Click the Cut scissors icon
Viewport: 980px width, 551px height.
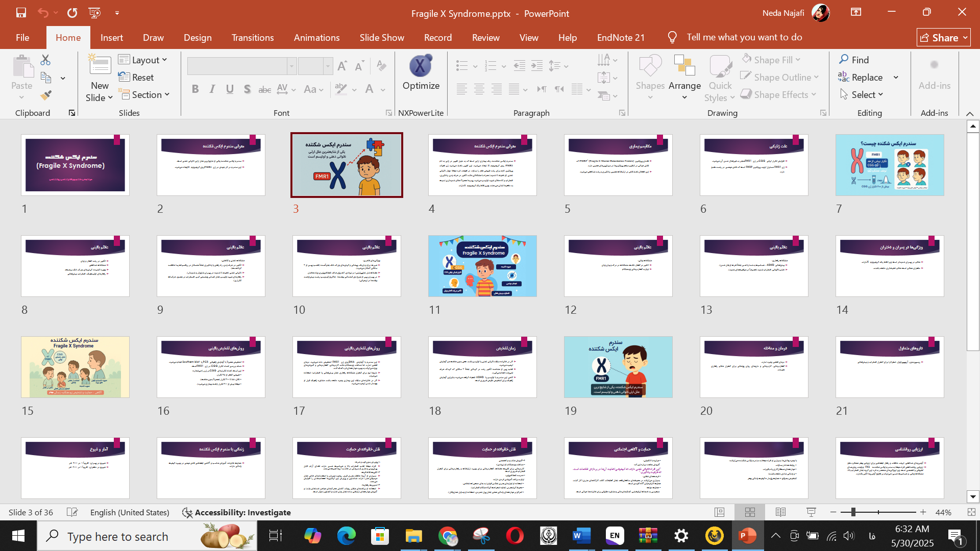[x=45, y=60]
